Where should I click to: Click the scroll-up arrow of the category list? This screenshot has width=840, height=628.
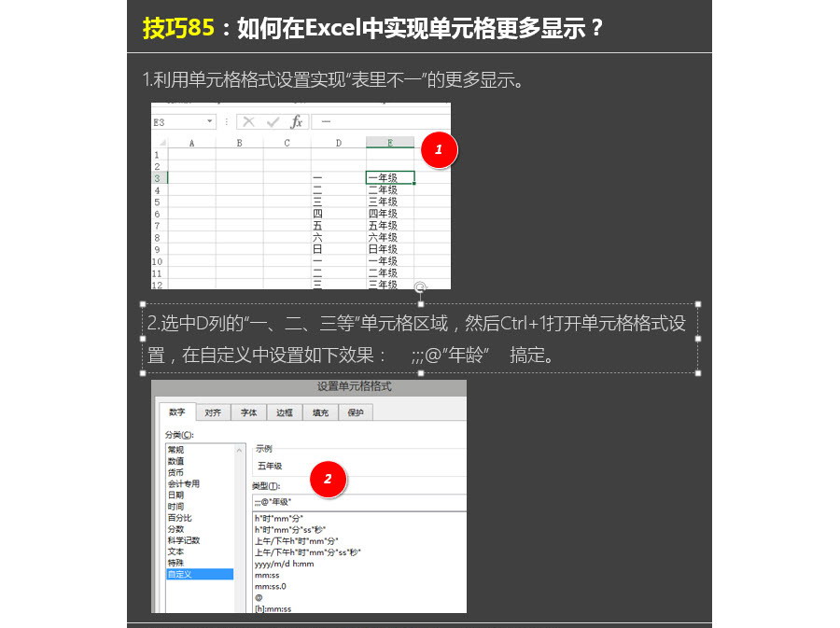pyautogui.click(x=240, y=451)
